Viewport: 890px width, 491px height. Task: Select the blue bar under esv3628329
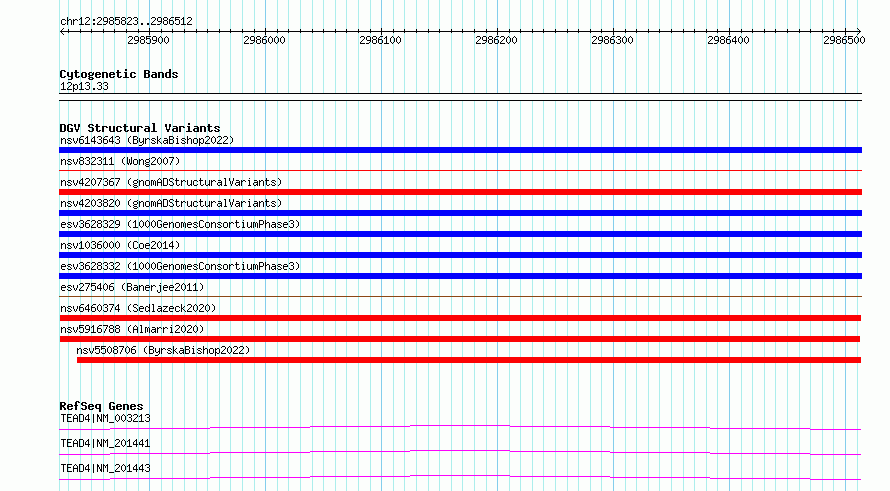tap(460, 234)
